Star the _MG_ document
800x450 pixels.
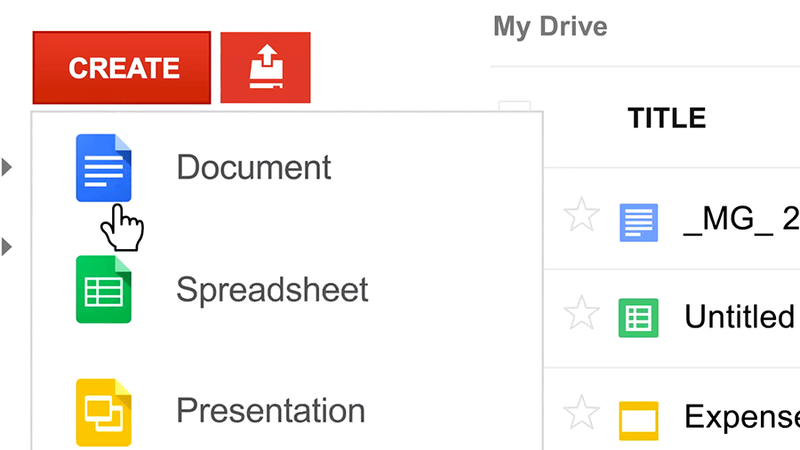(582, 215)
